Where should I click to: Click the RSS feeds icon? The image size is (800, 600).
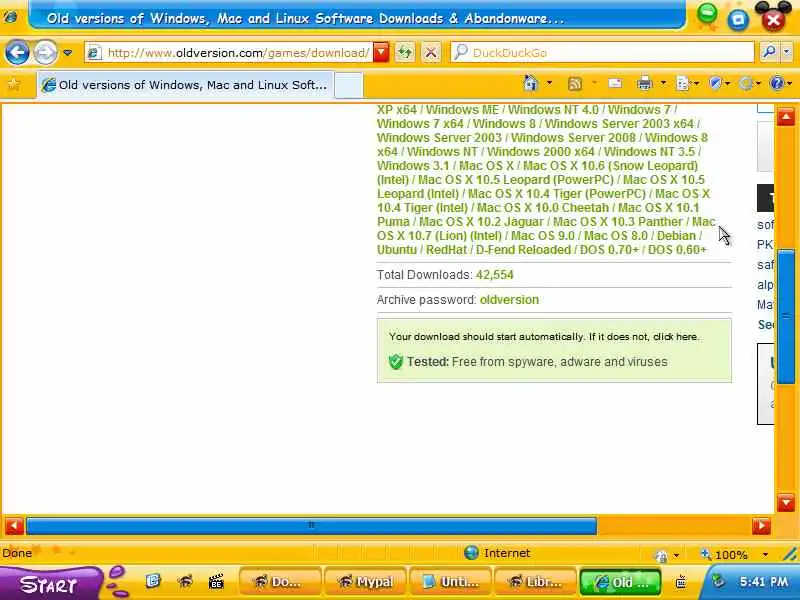coord(575,84)
